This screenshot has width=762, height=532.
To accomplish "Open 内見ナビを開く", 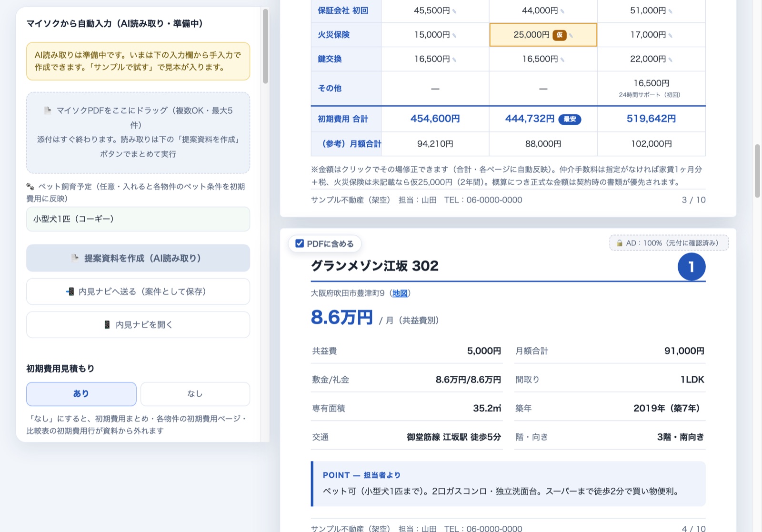I will tap(138, 324).
